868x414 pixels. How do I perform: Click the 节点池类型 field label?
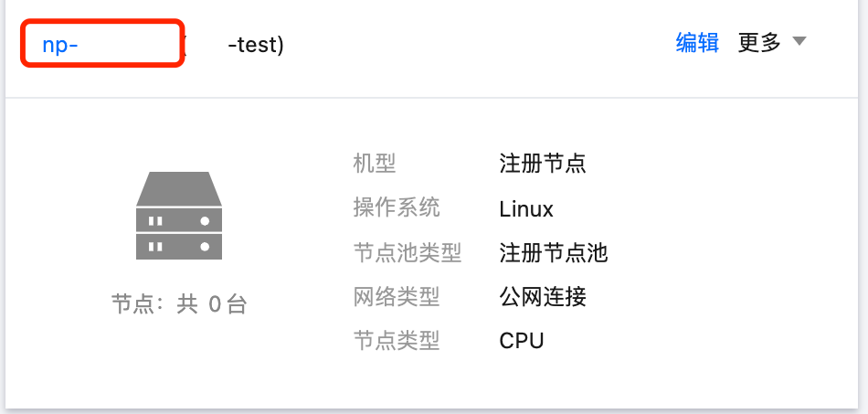pos(408,252)
